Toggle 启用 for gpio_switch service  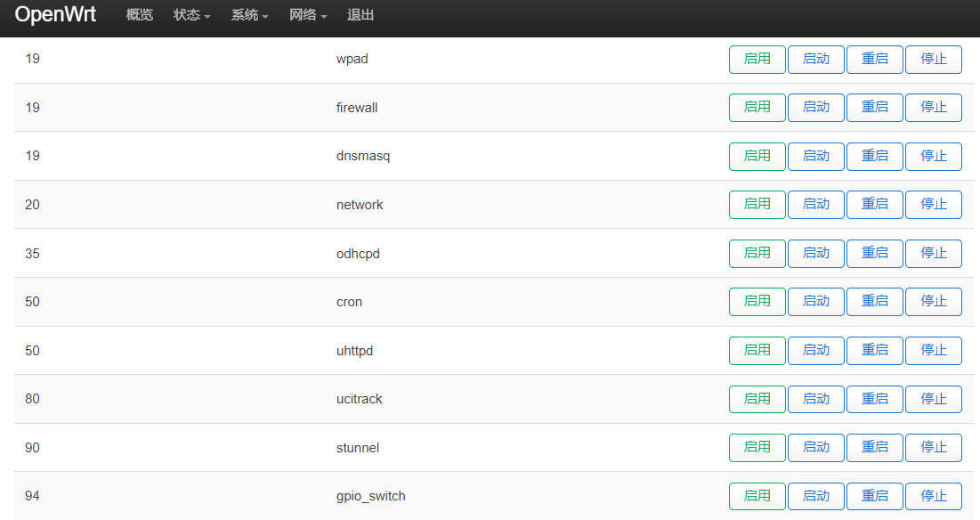pos(757,496)
